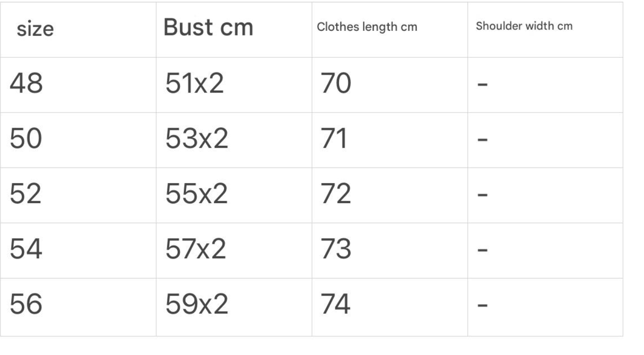Select the 55x2 bust measurement
The image size is (644, 355).
196,195
